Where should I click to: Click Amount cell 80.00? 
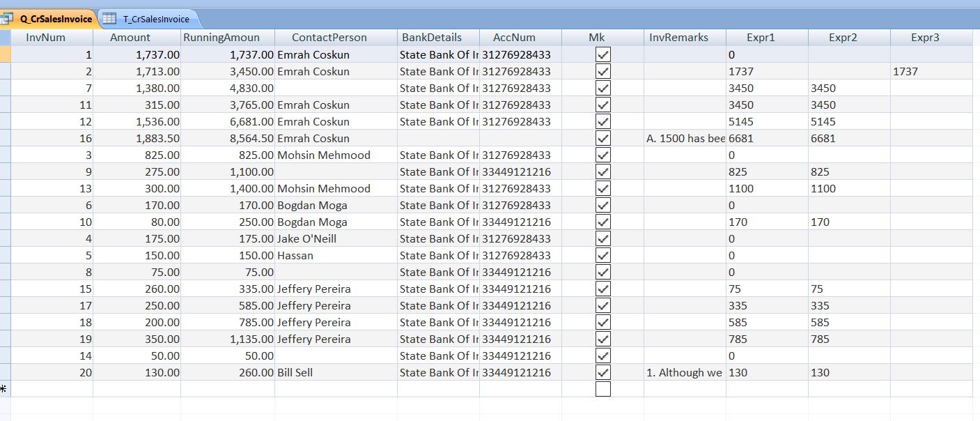point(137,222)
